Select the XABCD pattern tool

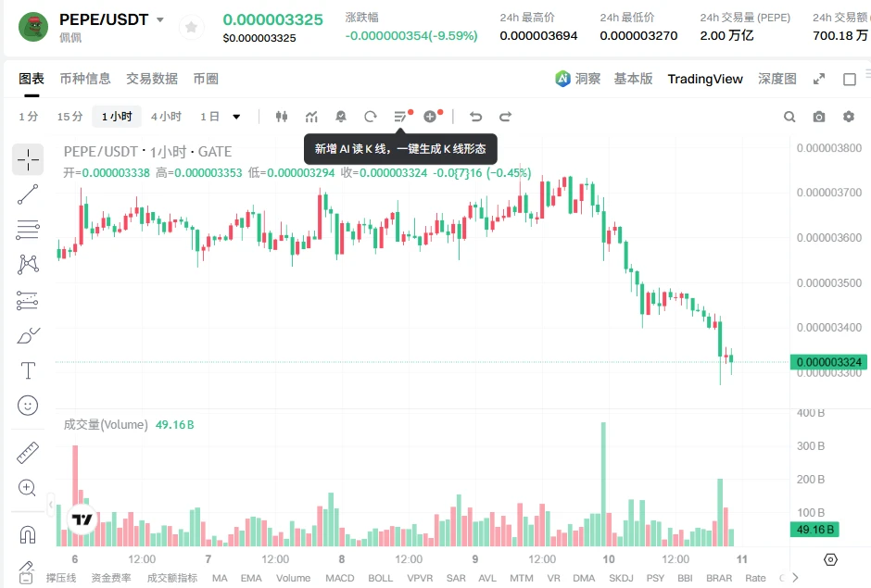[28, 264]
